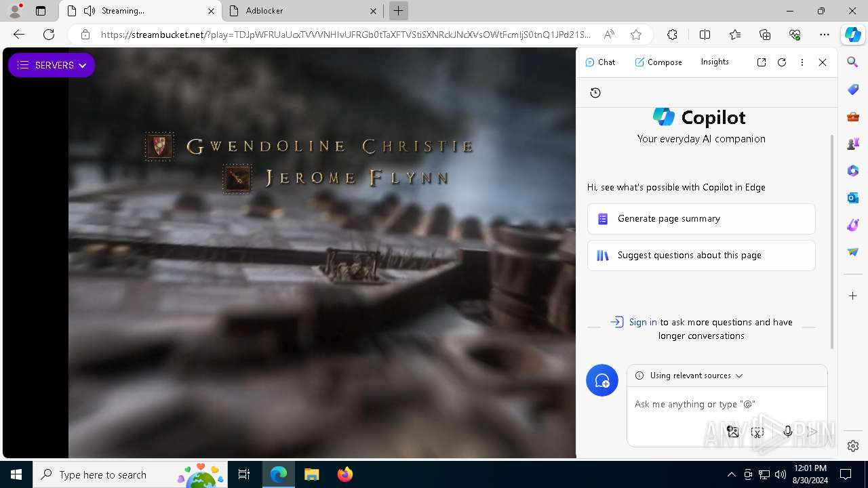Image resolution: width=868 pixels, height=488 pixels.
Task: Open the taskbar clock showing 12:01 PM
Action: pyautogui.click(x=810, y=474)
